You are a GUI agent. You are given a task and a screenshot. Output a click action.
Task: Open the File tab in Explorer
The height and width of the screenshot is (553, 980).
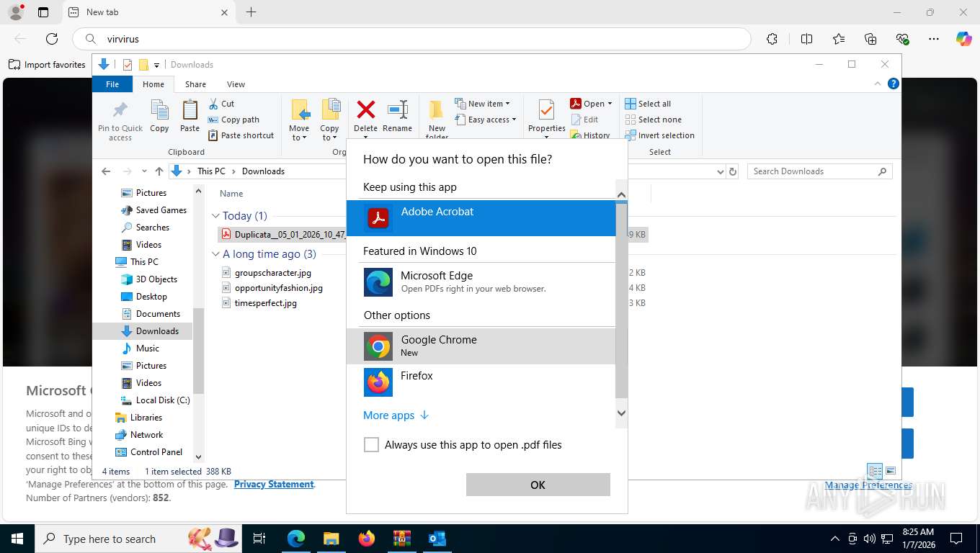[112, 84]
